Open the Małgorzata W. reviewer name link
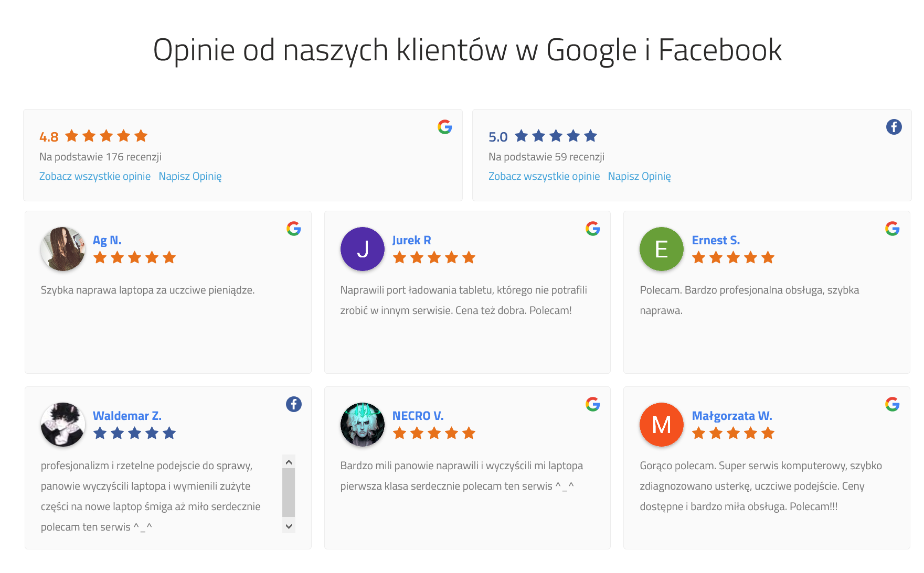924x573 pixels. pyautogui.click(x=731, y=416)
